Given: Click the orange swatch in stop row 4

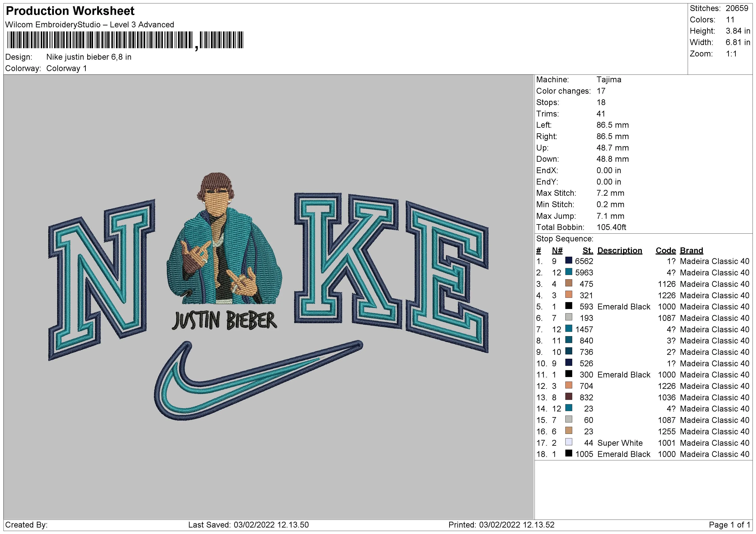Looking at the screenshot, I should click(x=569, y=295).
